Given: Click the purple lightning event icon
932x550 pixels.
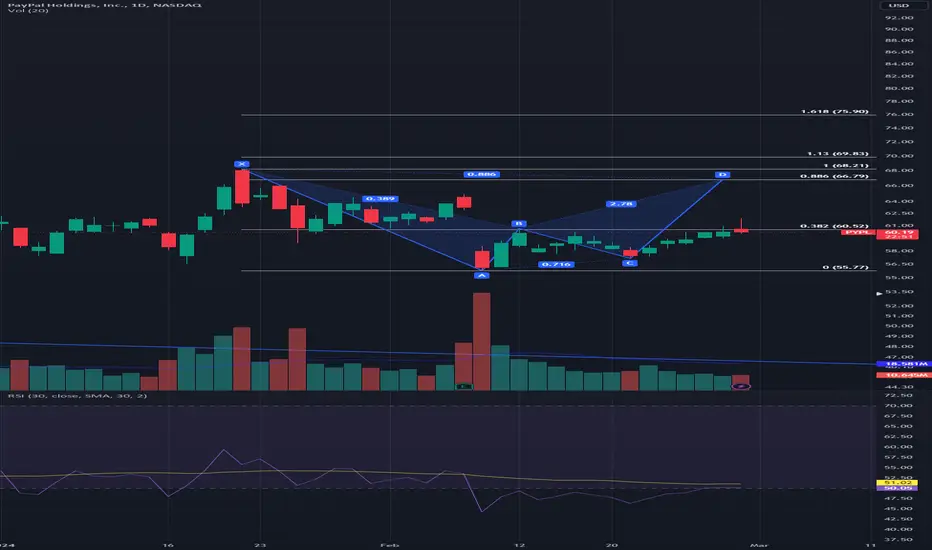Looking at the screenshot, I should (x=741, y=386).
